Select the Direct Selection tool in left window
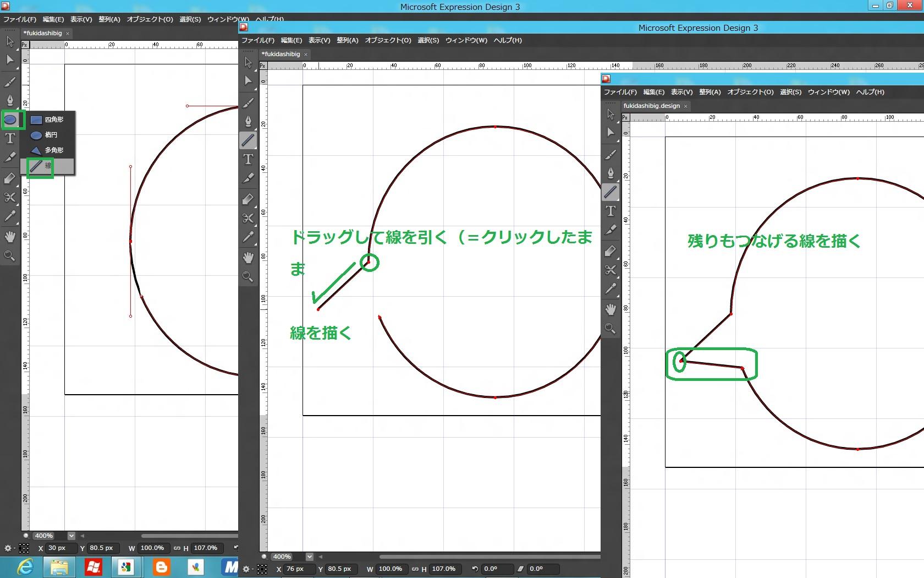924x578 pixels. (10, 60)
